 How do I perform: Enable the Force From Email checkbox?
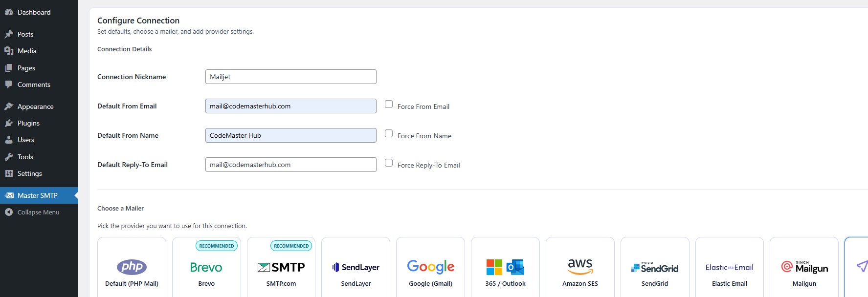coord(389,104)
